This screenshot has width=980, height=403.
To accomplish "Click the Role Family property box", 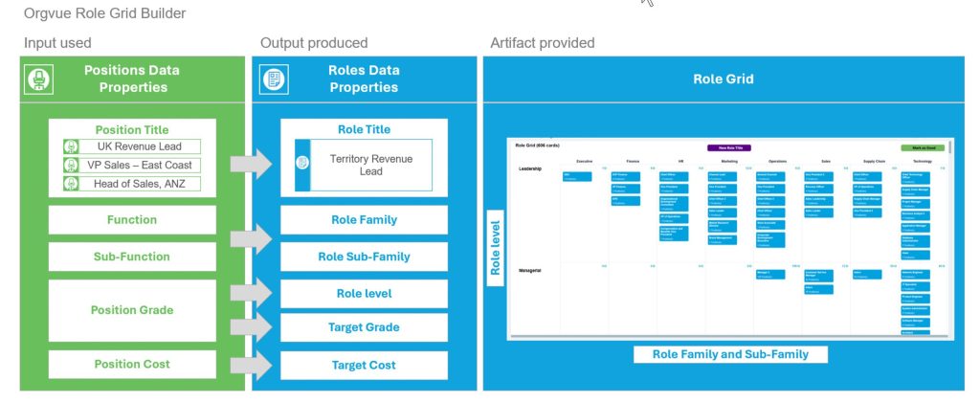I will pyautogui.click(x=364, y=220).
